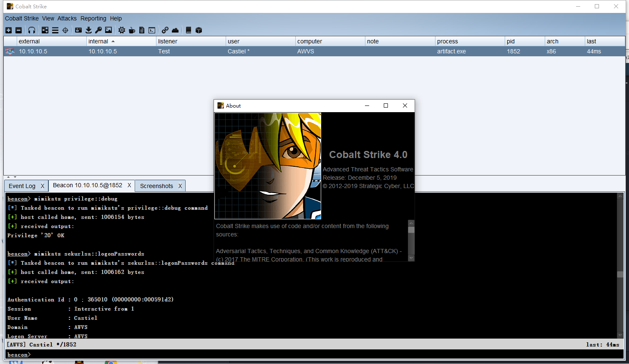
Task: Switch to Pivot Graph view icon
Action: coord(45,30)
